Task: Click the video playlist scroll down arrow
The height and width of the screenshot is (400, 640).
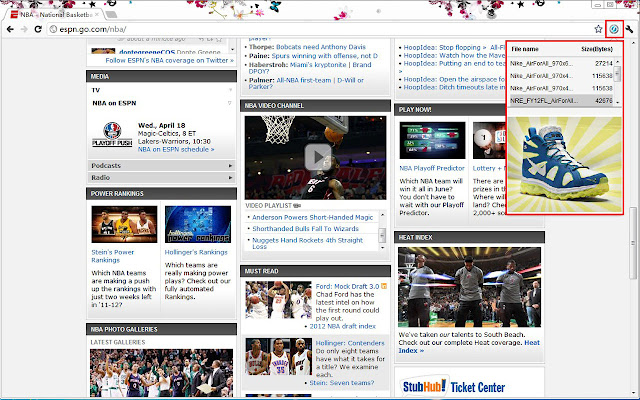Action: click(382, 247)
